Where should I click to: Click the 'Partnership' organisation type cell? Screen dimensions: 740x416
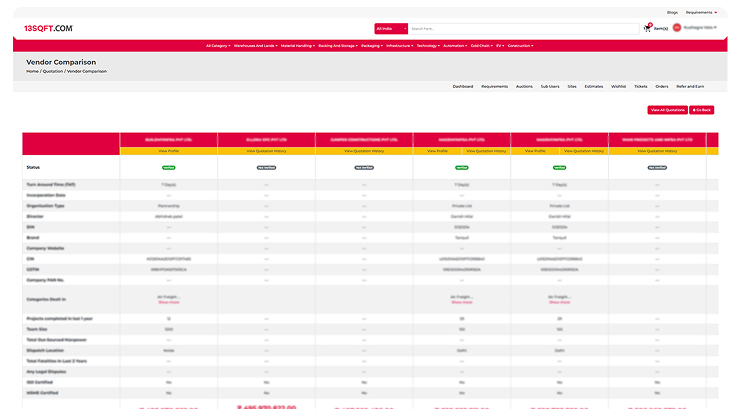pyautogui.click(x=168, y=206)
